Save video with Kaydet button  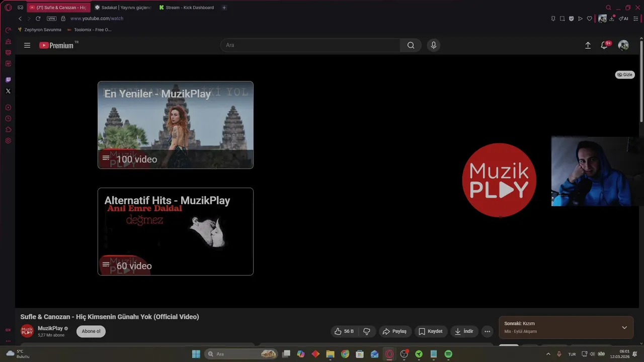pos(431,331)
